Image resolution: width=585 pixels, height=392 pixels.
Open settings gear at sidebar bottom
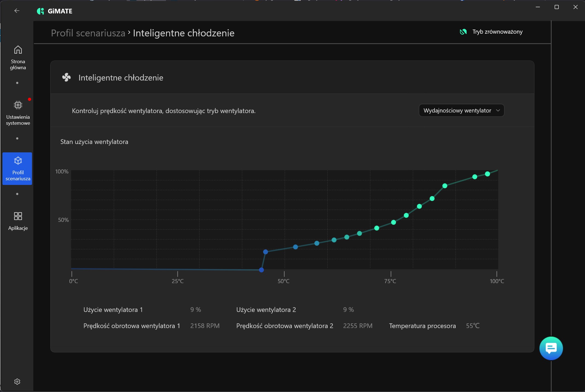[x=17, y=381]
